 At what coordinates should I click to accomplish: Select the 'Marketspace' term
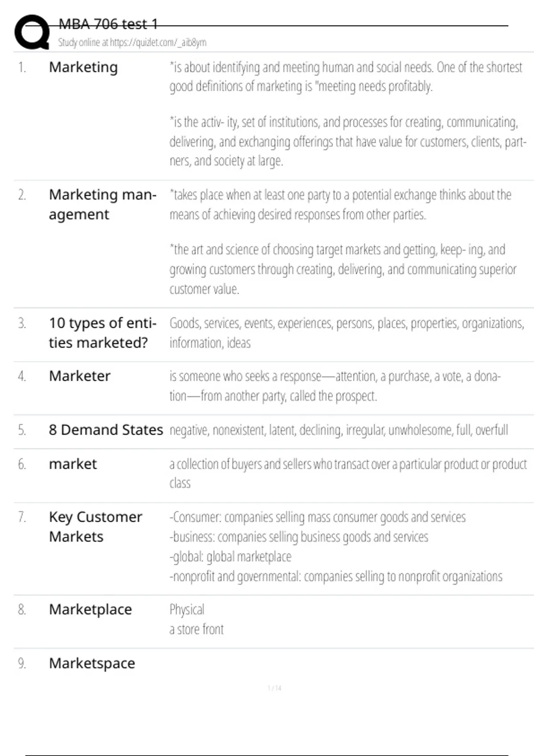[x=92, y=663]
